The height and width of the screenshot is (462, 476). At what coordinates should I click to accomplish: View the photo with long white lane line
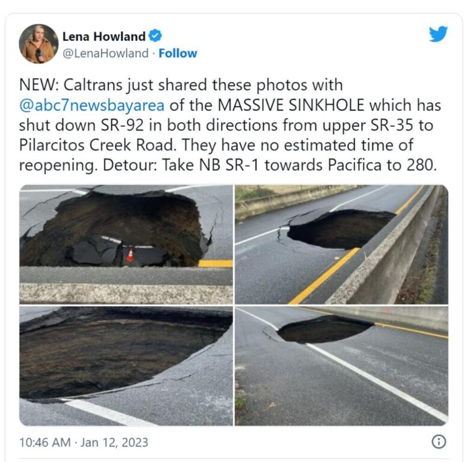tap(341, 366)
